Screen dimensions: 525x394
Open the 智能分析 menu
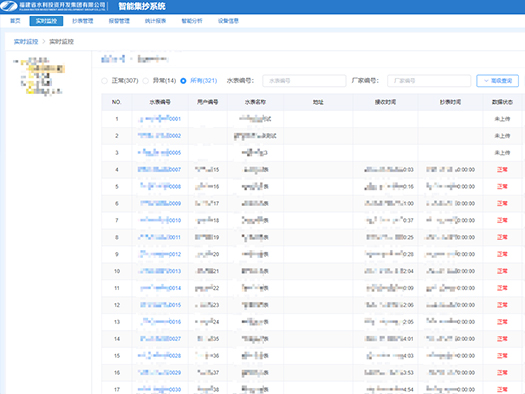(x=192, y=21)
